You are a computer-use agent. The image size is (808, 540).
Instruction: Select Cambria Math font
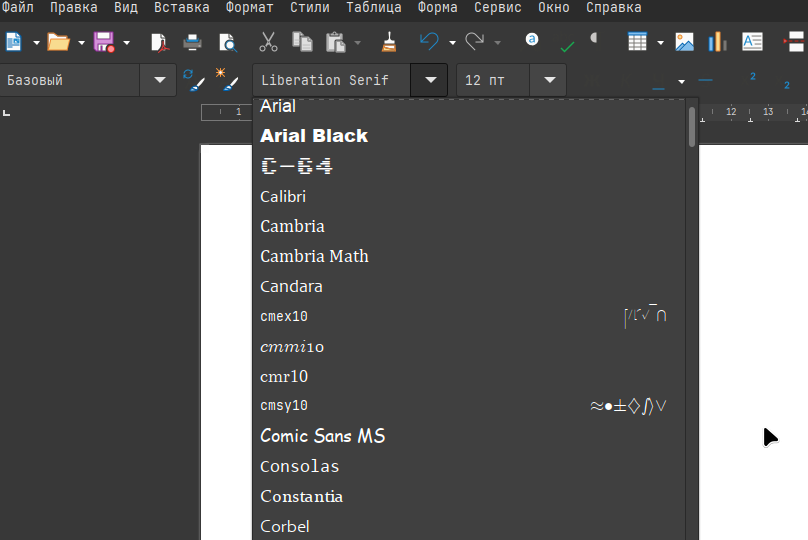click(470, 256)
